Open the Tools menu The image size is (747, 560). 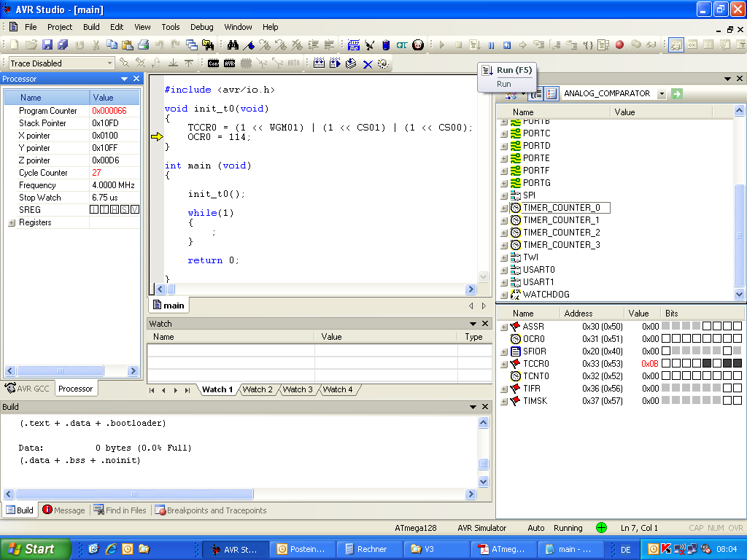[x=170, y=27]
